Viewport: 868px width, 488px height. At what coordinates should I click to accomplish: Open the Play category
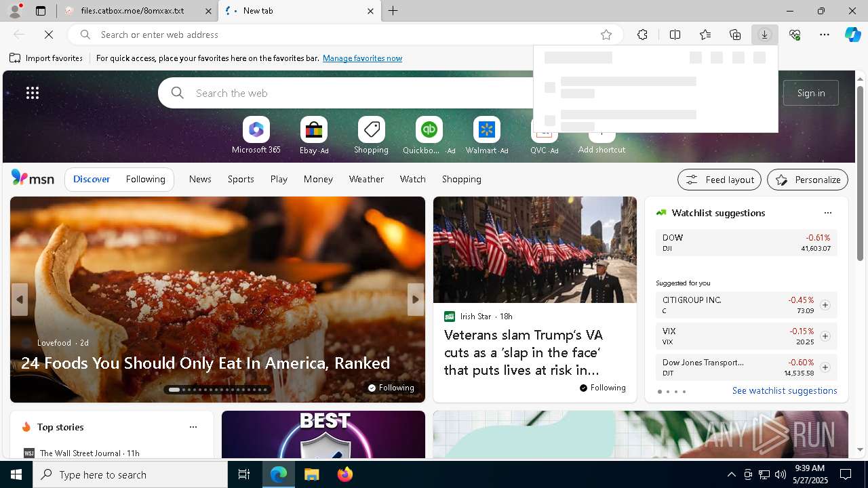coord(279,179)
